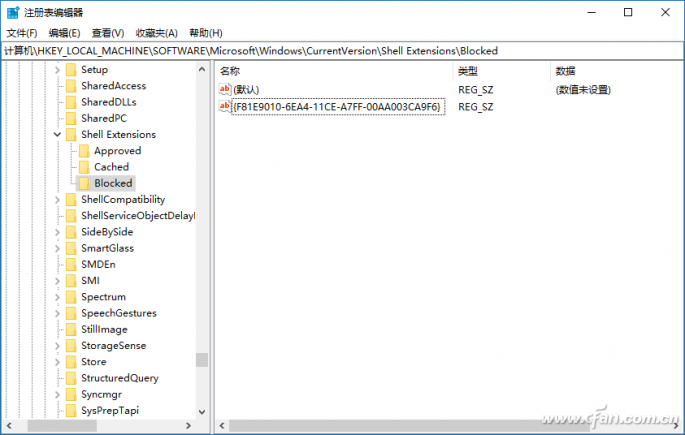Click the Syncmgr folder icon
This screenshot has width=685, height=435.
pos(71,394)
